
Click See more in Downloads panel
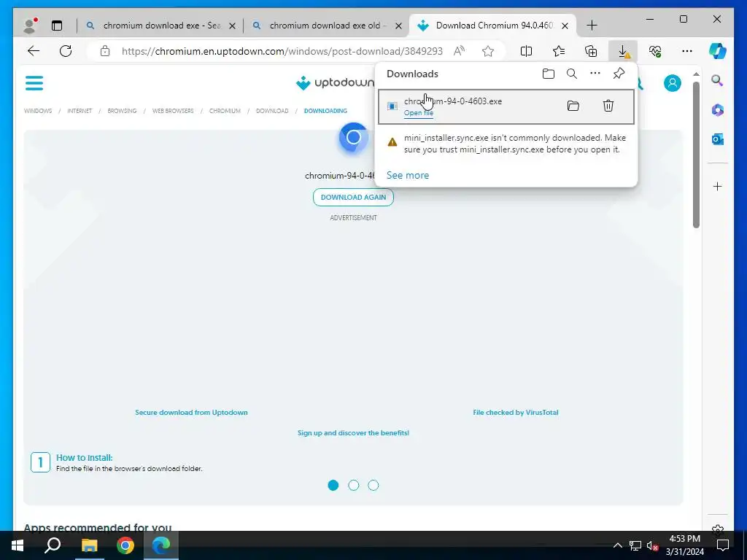click(408, 175)
